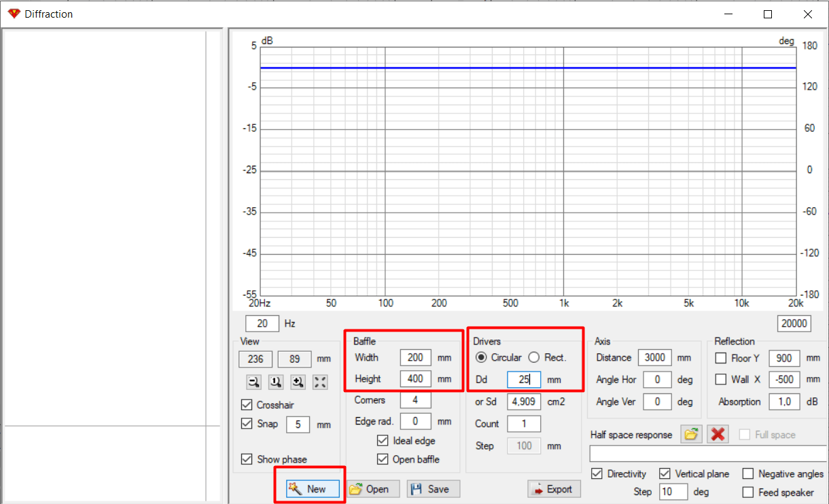Select the Circular driver radio button
Viewport: 829px width, 504px height.
coord(481,357)
